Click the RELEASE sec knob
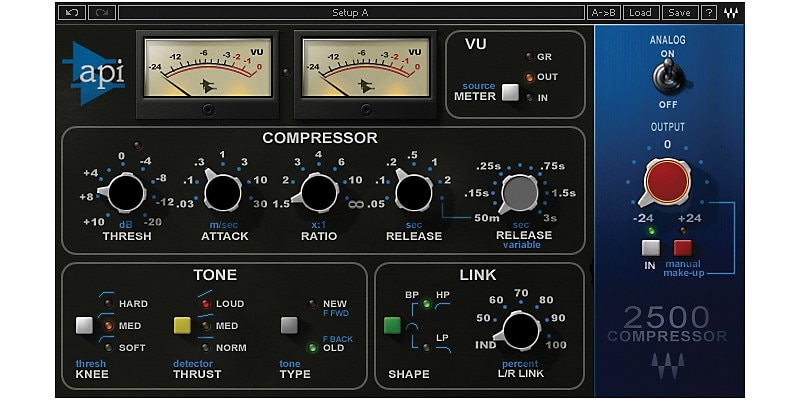This screenshot has width=800, height=400. pyautogui.click(x=413, y=192)
